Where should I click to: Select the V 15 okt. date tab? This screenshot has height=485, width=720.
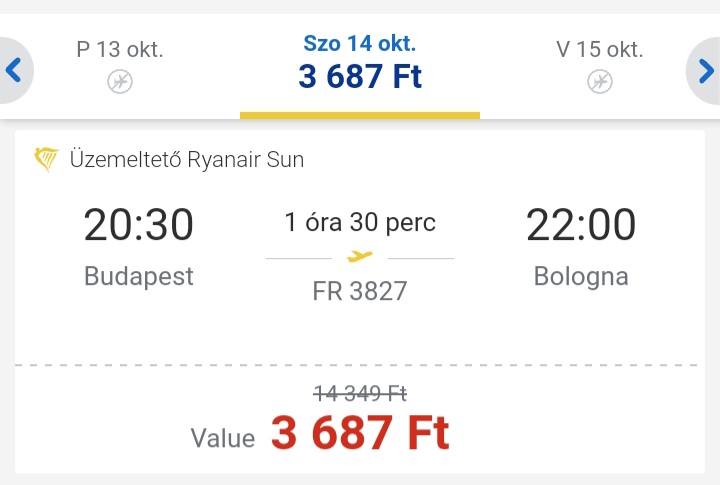600,66
